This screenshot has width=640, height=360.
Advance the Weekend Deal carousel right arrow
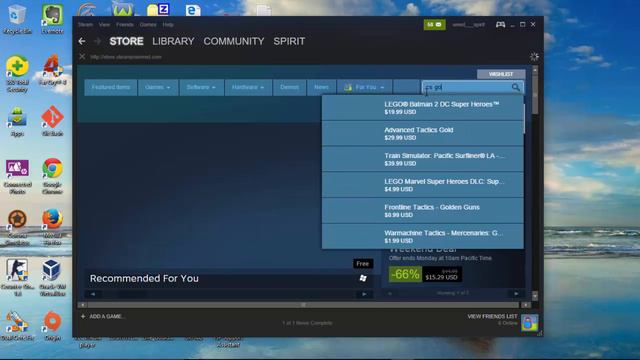coord(516,293)
